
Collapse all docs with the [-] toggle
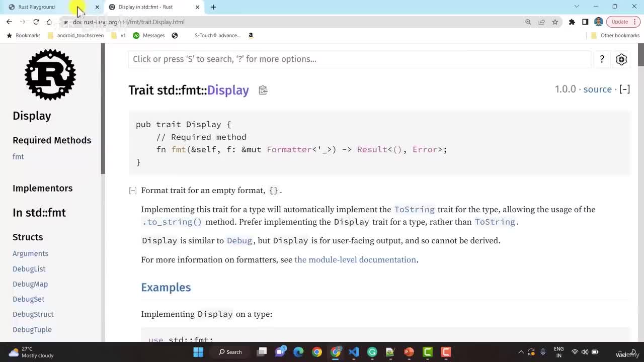[624, 89]
